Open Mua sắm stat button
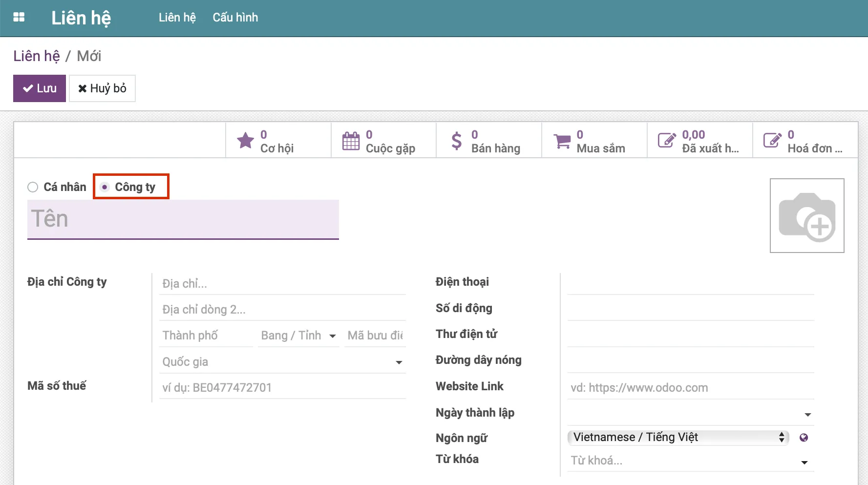The image size is (868, 485). click(x=594, y=140)
